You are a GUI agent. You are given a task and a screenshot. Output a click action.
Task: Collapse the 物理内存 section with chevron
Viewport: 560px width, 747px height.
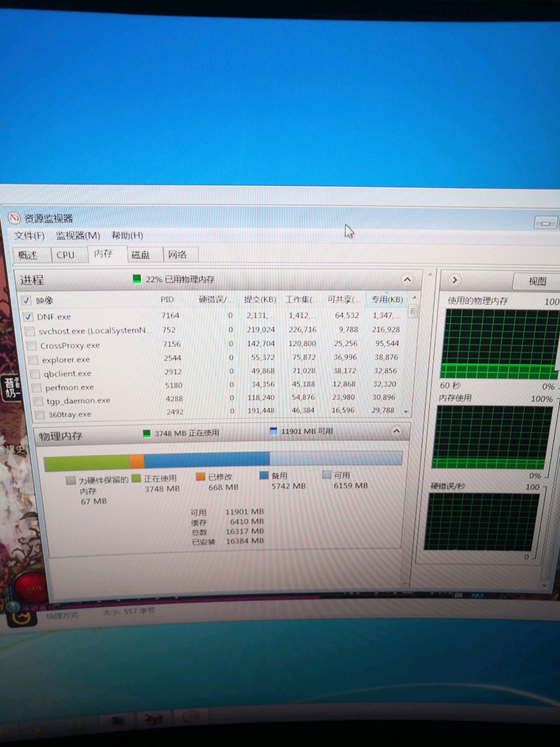point(397,431)
